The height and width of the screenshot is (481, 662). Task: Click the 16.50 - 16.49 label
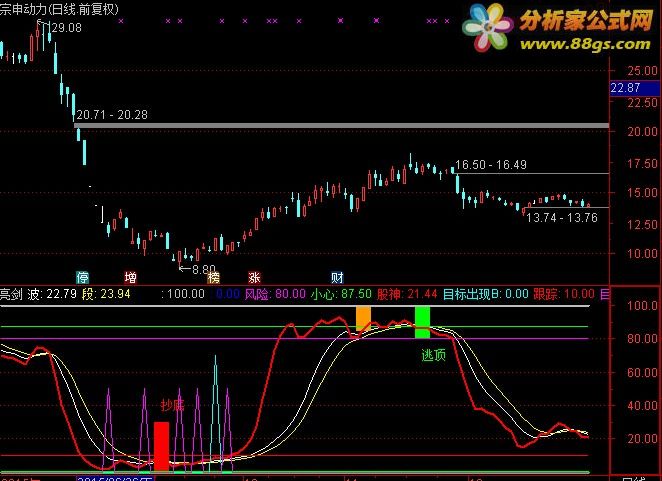(x=491, y=165)
